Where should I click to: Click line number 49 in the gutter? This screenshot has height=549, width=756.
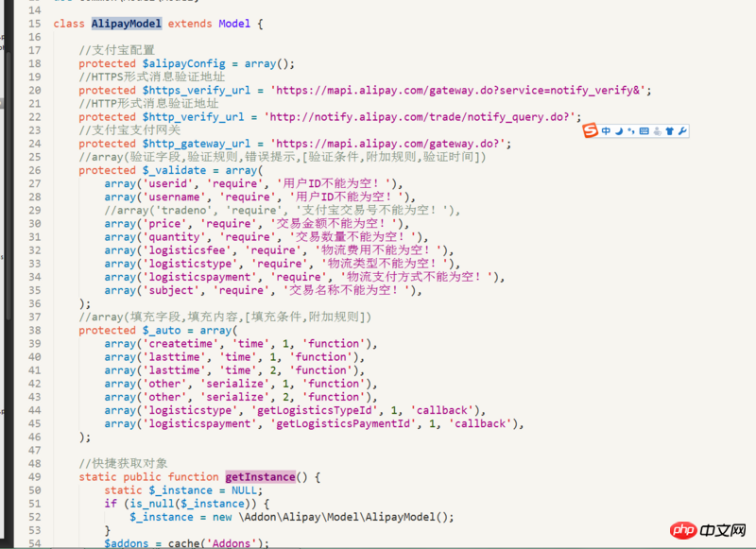point(34,477)
